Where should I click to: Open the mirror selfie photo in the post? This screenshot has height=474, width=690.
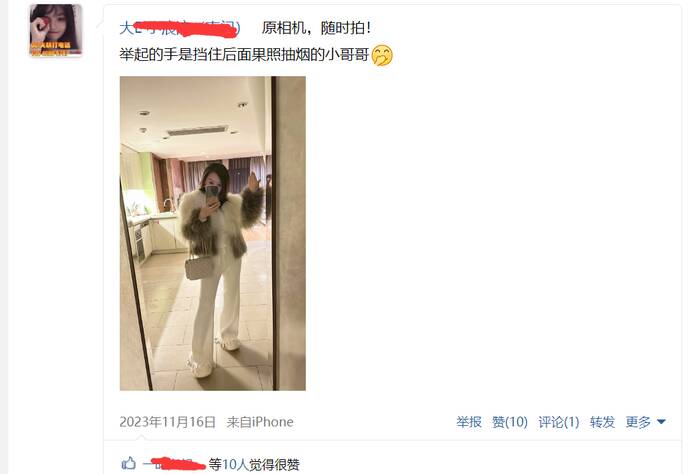(x=213, y=233)
